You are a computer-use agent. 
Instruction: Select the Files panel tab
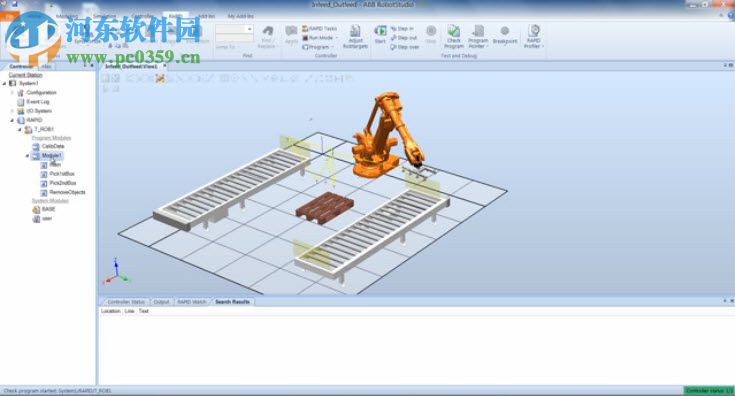(46, 66)
